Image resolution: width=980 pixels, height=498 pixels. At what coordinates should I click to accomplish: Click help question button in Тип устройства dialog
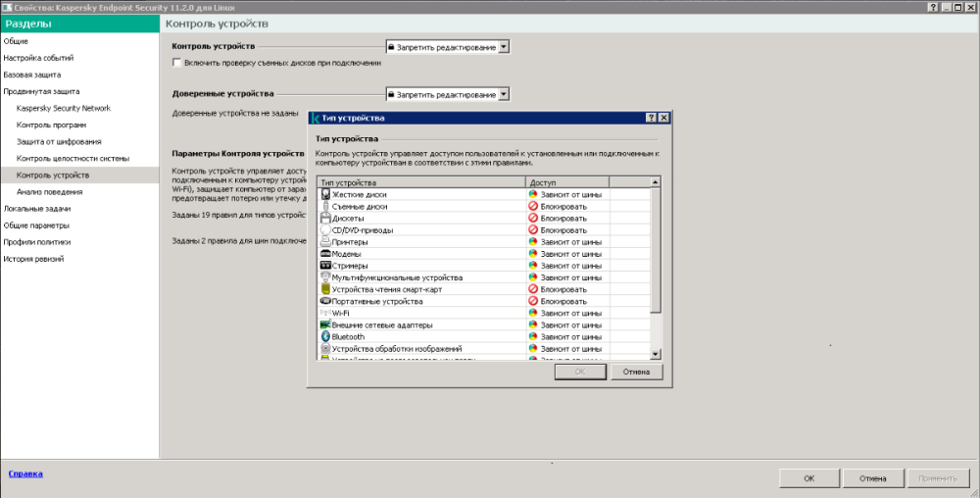coord(652,118)
